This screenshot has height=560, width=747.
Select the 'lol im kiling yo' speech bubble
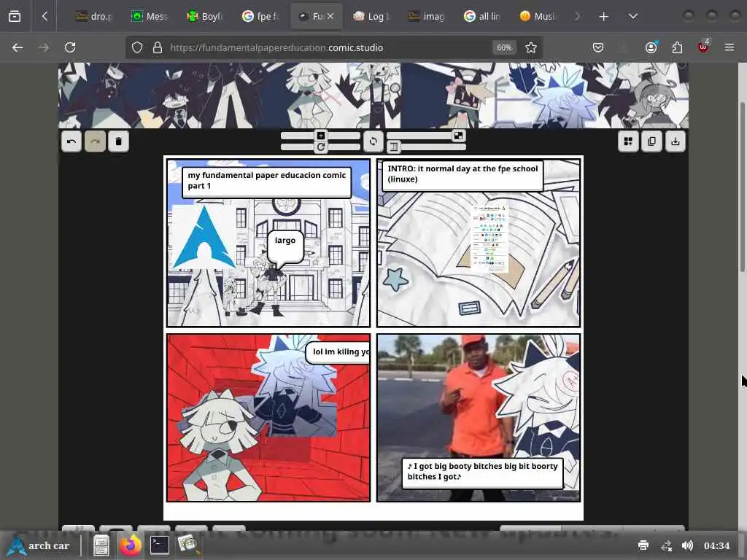pyautogui.click(x=338, y=352)
